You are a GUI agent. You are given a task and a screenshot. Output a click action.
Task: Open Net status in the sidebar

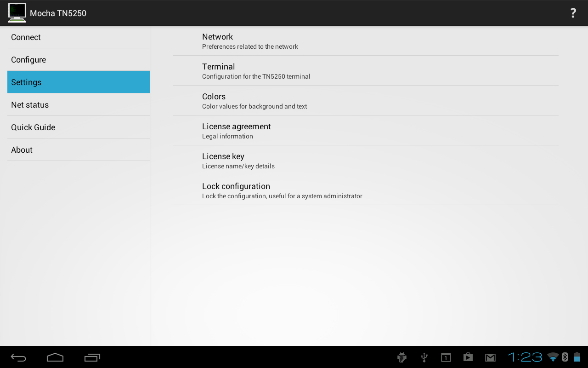pyautogui.click(x=79, y=105)
